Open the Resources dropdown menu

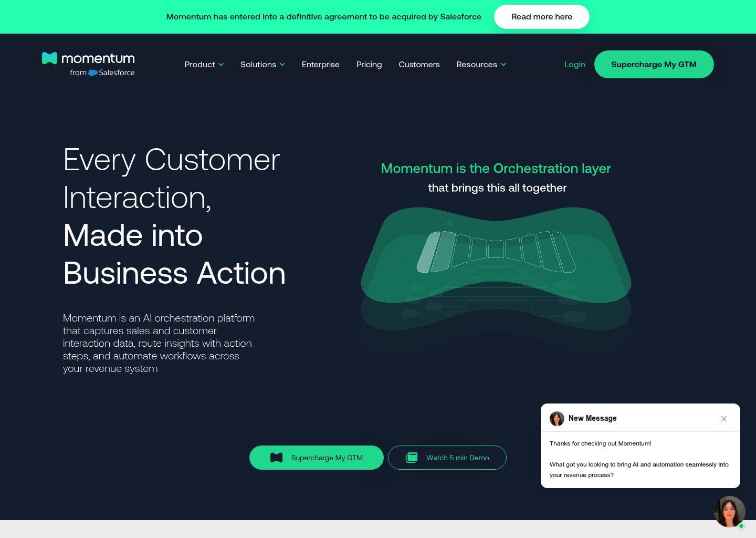(481, 65)
